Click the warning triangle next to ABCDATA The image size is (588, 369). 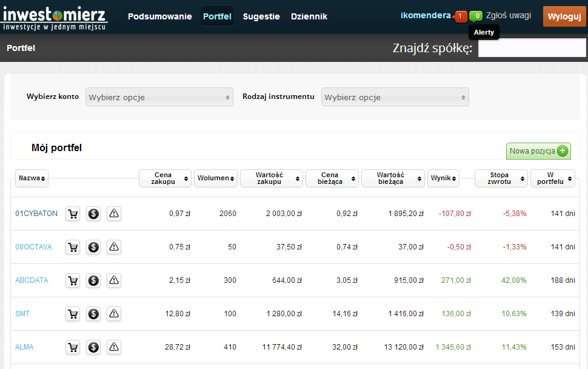coord(114,280)
